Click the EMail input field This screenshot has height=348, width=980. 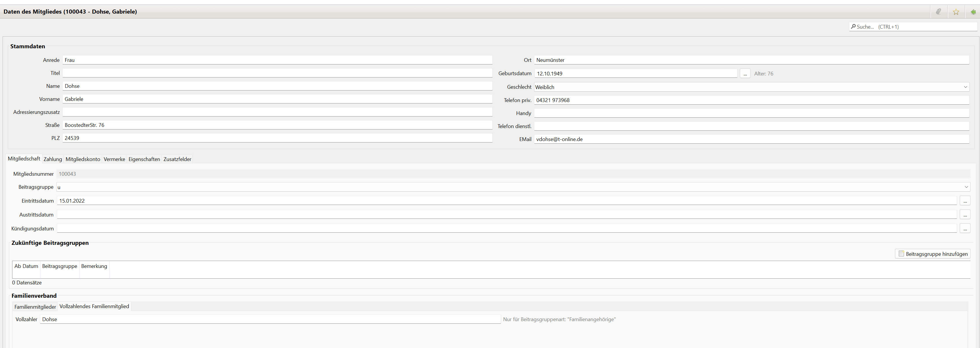pyautogui.click(x=751, y=139)
